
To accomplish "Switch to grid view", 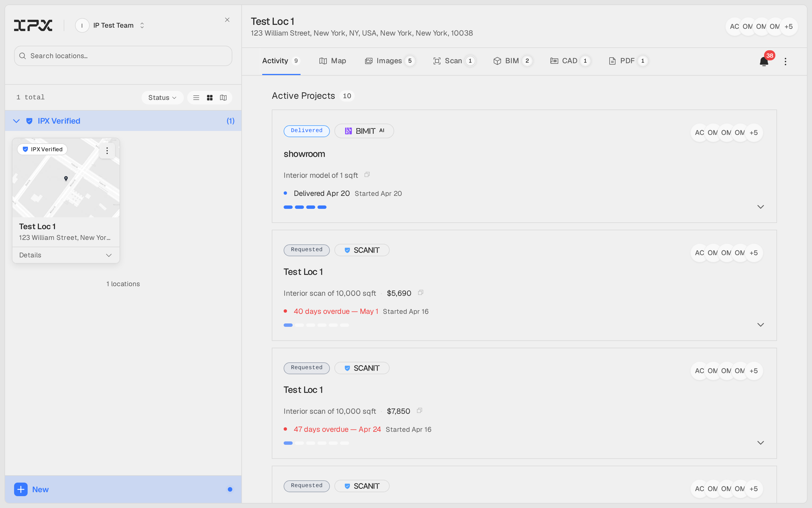I will pyautogui.click(x=210, y=97).
